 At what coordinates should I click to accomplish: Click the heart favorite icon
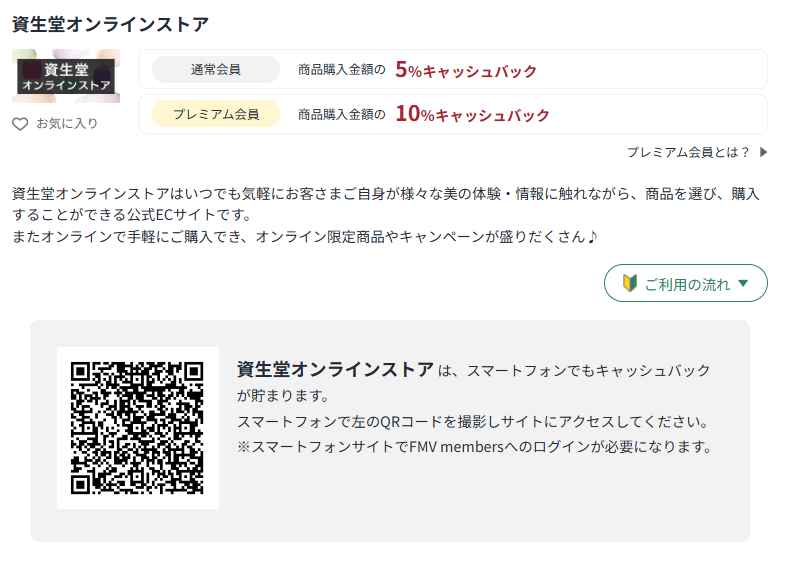[x=20, y=124]
